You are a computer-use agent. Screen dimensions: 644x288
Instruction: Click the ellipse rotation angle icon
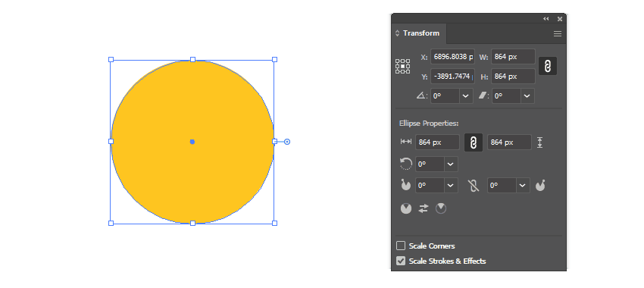[x=406, y=164]
